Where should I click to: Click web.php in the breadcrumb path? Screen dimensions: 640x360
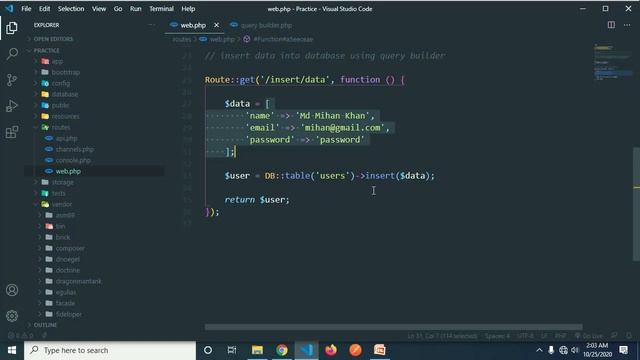click(222, 40)
